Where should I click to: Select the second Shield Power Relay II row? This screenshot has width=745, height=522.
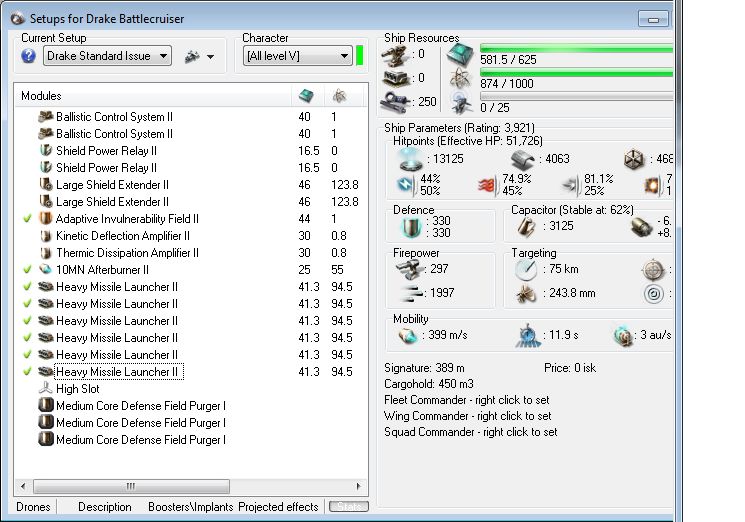pyautogui.click(x=191, y=168)
